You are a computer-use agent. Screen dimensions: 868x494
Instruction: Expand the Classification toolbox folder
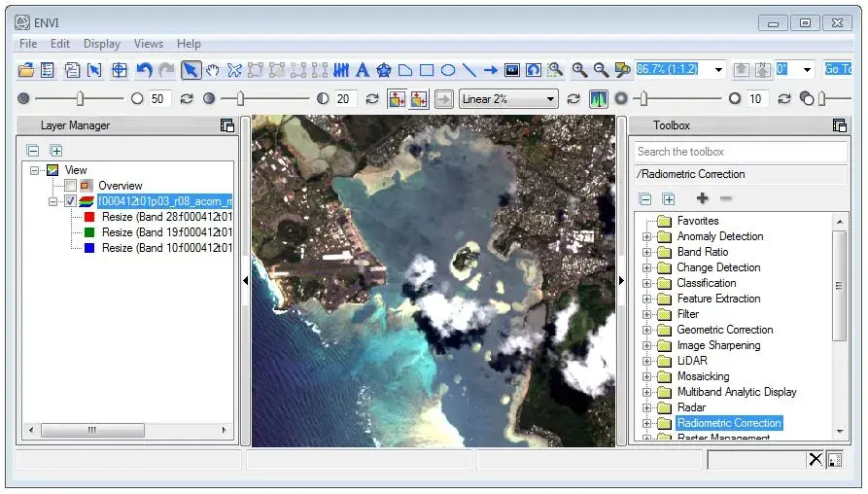(647, 283)
